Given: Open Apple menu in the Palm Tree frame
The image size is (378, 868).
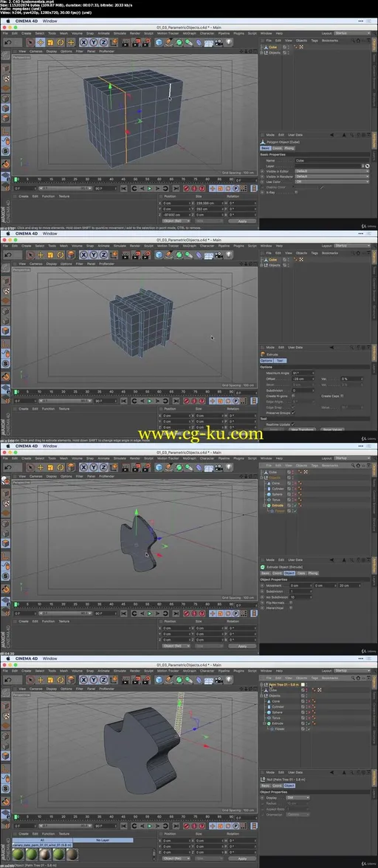Looking at the screenshot, I should click(7, 658).
